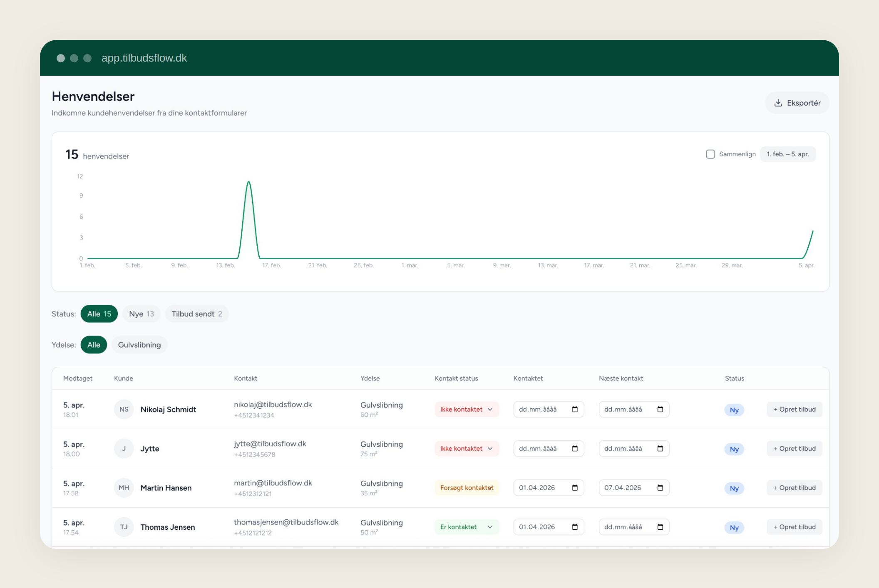This screenshot has width=879, height=588.
Task: Click the chart peak near 15. feb.
Action: pos(248,182)
